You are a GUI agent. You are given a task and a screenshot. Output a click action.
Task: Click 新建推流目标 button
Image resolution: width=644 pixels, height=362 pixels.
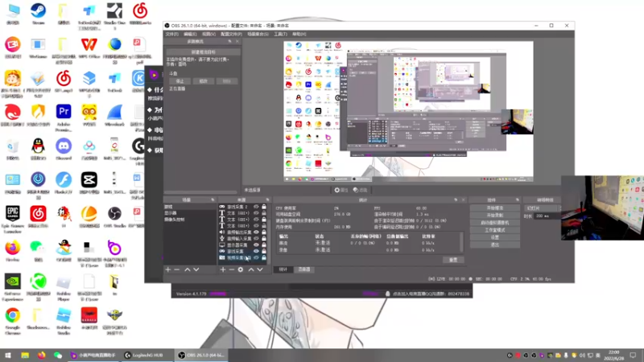coord(204,52)
